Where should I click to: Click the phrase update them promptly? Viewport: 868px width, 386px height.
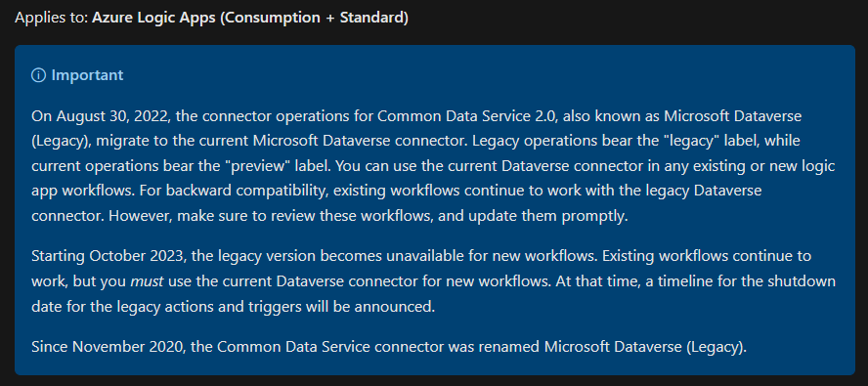point(548,216)
